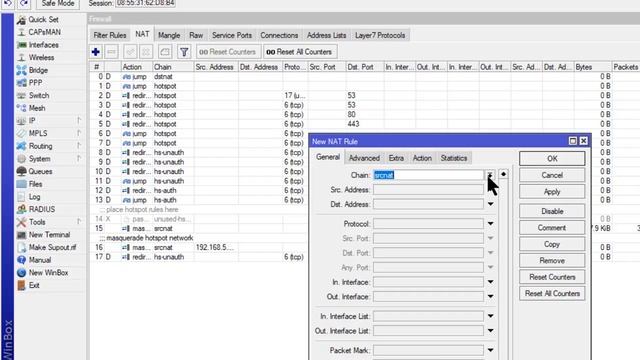
Task: Open Log in sidebar
Action: click(34, 197)
